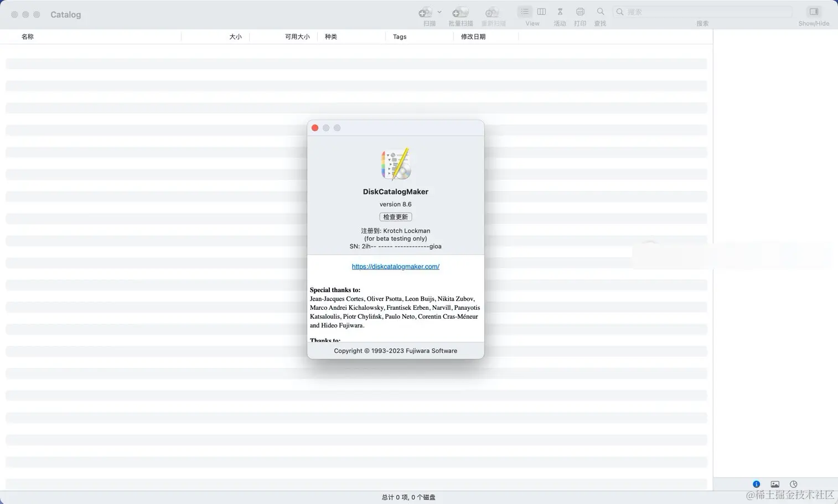Screen dimensions: 838x504
Task: Click the '(for beta testing only)' text
Action: (x=396, y=238)
